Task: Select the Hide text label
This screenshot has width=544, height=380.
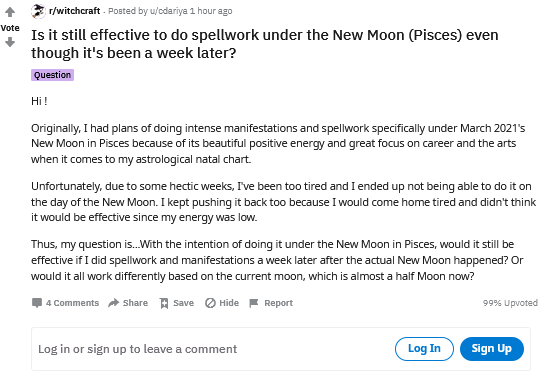Action: [229, 303]
